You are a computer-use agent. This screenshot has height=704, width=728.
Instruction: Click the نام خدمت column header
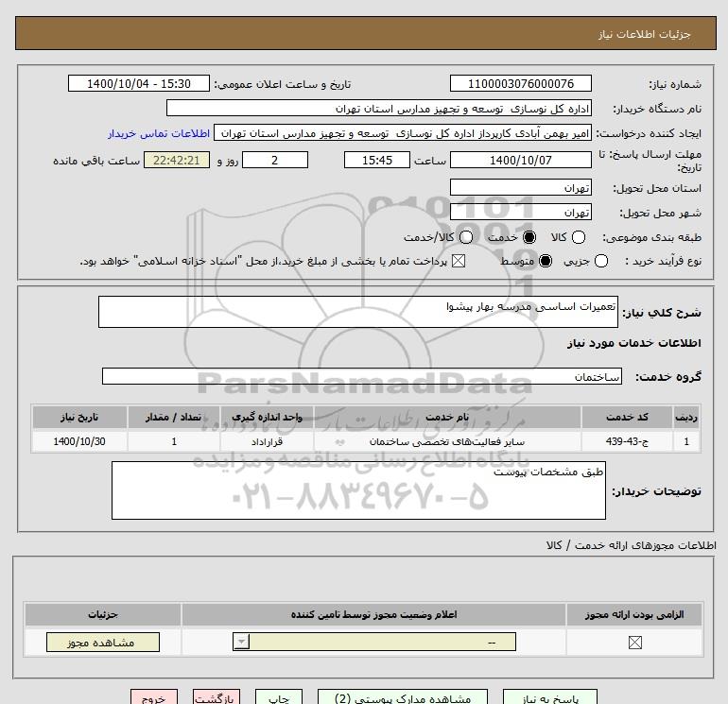click(447, 417)
